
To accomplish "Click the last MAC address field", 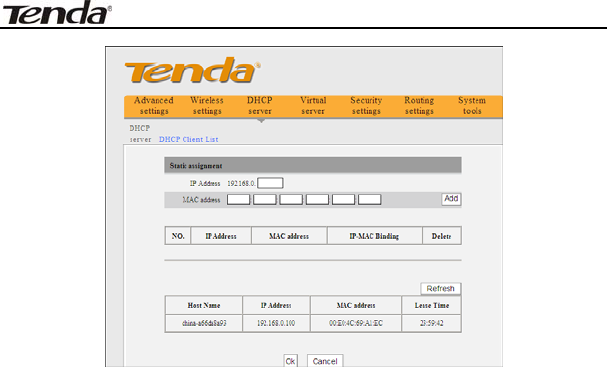I will pos(369,199).
